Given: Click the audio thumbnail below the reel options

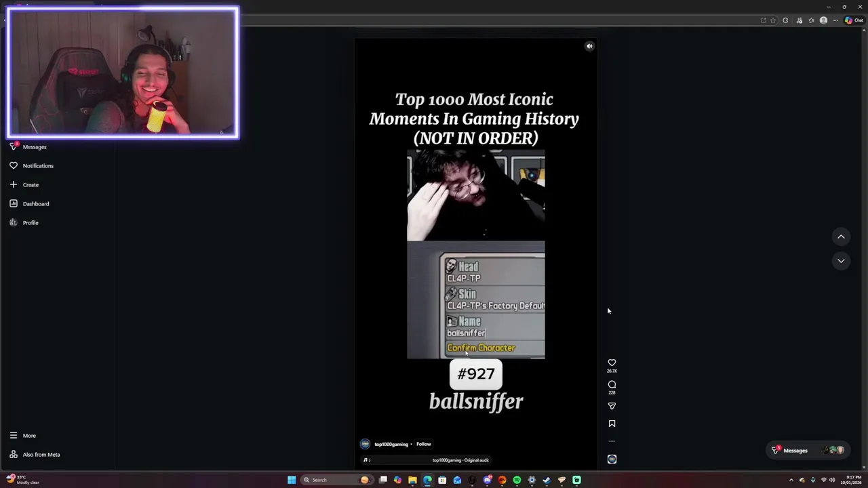Looking at the screenshot, I should [x=612, y=459].
